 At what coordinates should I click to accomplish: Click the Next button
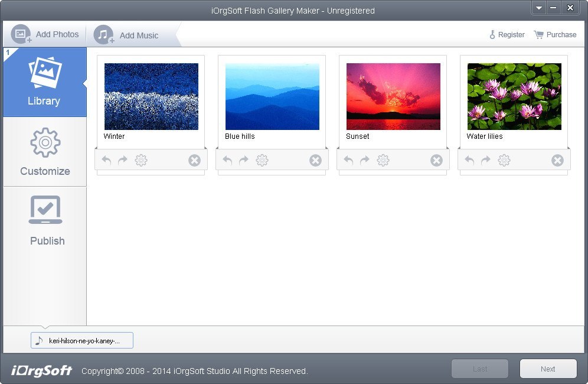[548, 368]
